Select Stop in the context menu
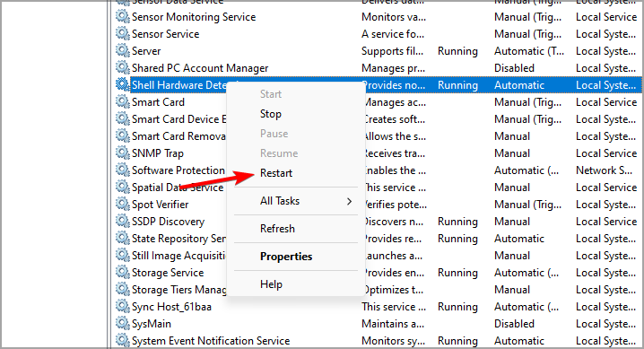This screenshot has height=349, width=644. pyautogui.click(x=271, y=114)
